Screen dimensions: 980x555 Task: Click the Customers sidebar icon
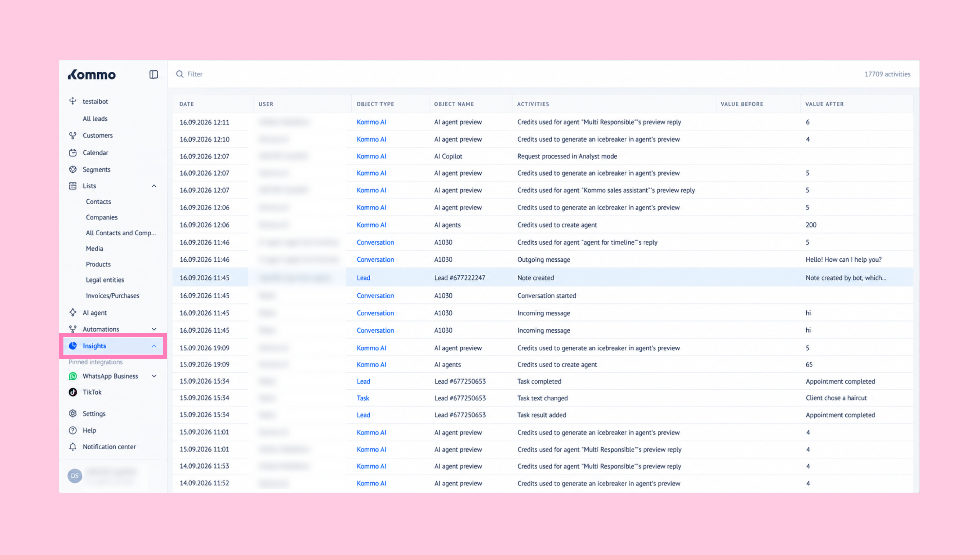[x=73, y=135]
